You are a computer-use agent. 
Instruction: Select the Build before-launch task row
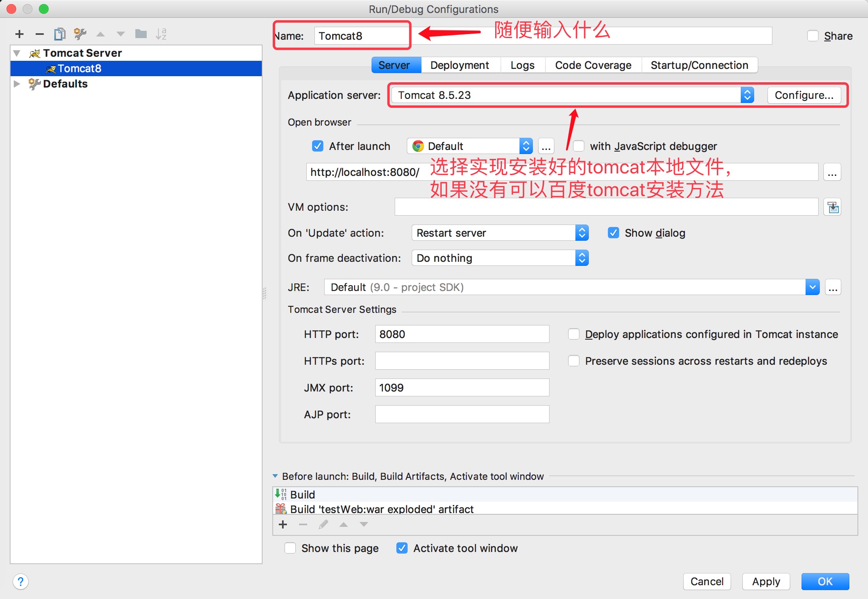point(565,494)
